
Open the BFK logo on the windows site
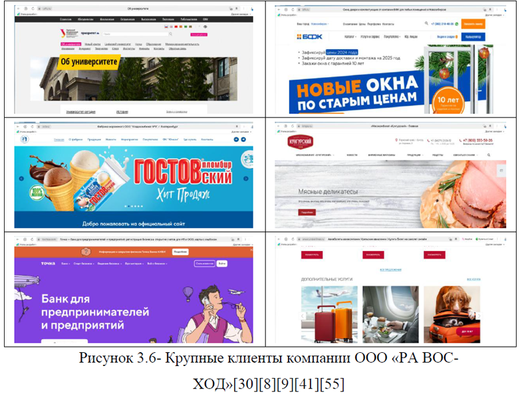(x=309, y=37)
